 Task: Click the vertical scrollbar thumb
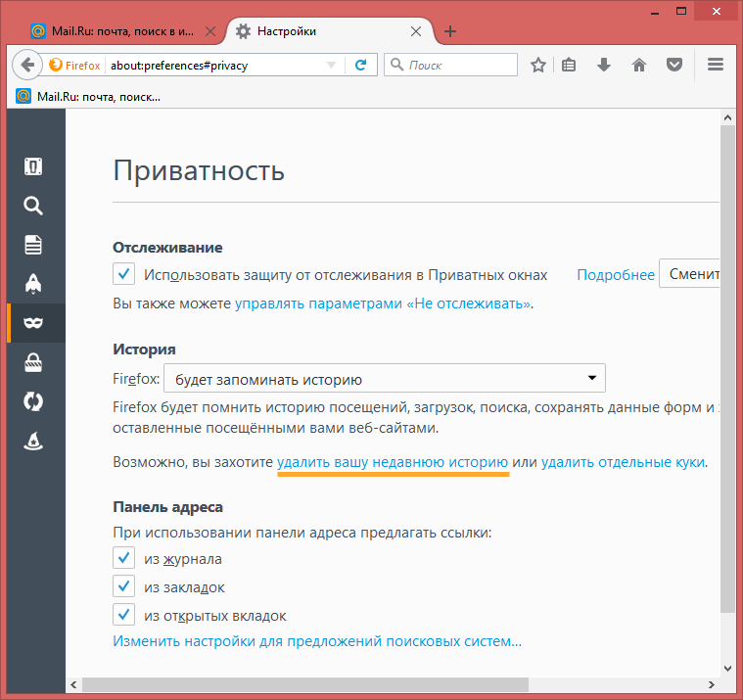pyautogui.click(x=728, y=370)
